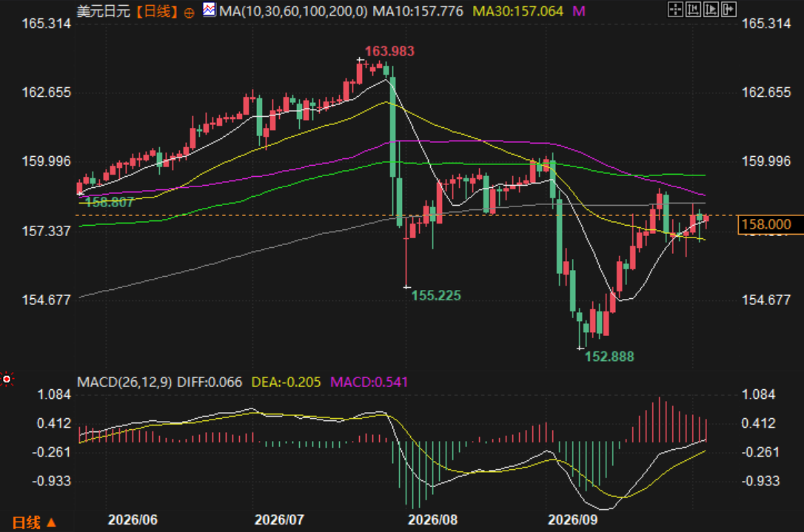
Task: Click the 157.337 label on left price axis
Action: tap(46, 231)
